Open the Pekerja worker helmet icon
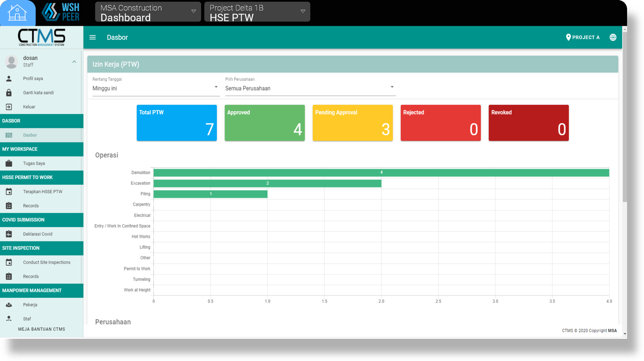Image resolution: width=644 pixels, height=361 pixels. pyautogui.click(x=9, y=305)
